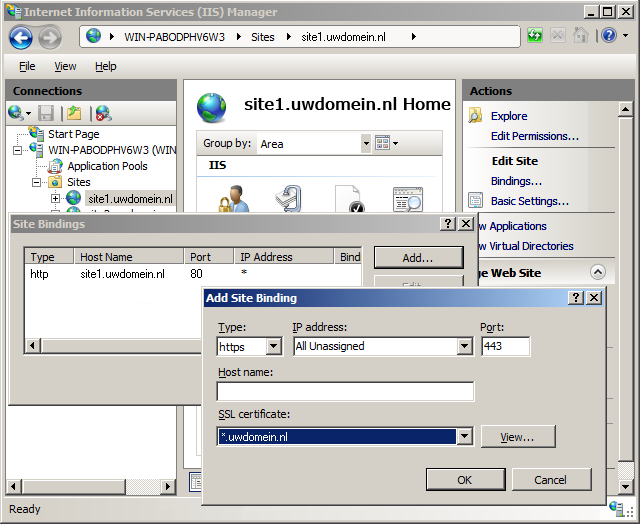Open the Help menu
Image resolution: width=640 pixels, height=524 pixels.
point(106,66)
